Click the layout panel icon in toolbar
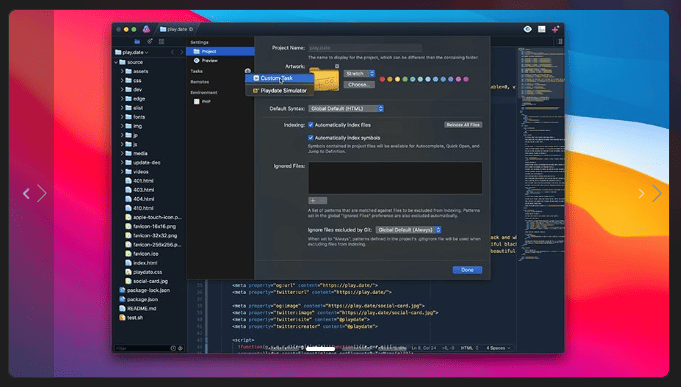The height and width of the screenshot is (387, 681). 542,29
